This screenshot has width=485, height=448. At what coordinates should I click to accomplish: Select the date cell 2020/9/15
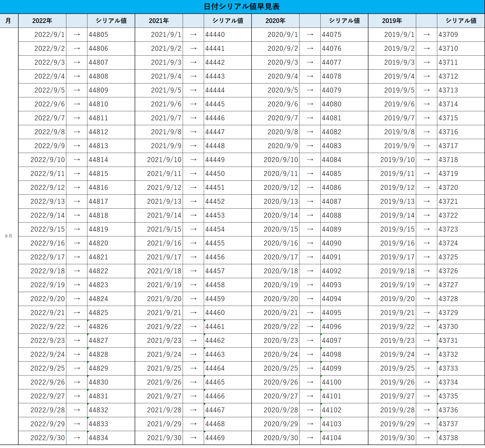pos(275,229)
